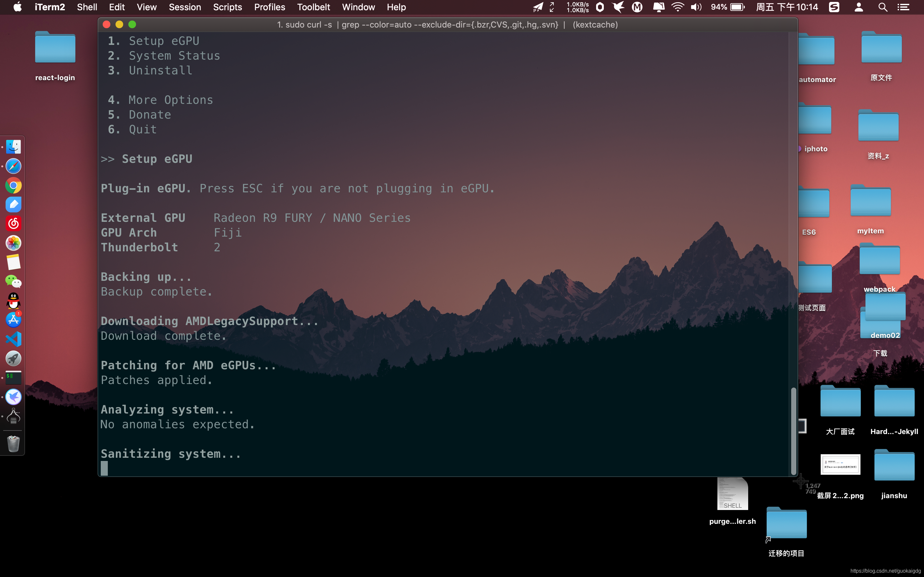Click the Wi-Fi status icon
Screen dimensions: 924x577
pos(678,7)
